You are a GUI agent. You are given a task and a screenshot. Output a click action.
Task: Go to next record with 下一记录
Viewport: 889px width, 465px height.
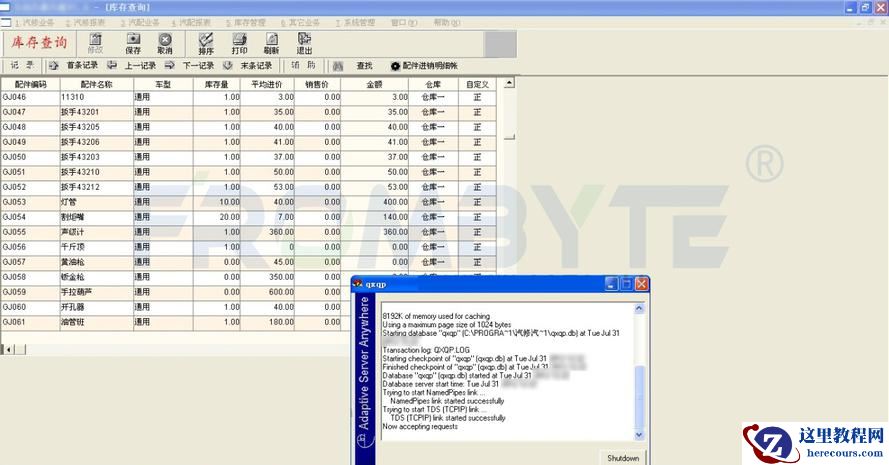[190, 66]
